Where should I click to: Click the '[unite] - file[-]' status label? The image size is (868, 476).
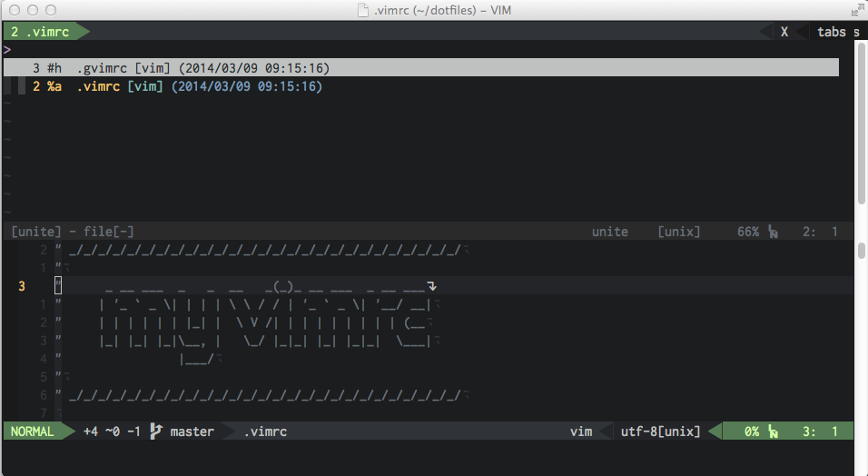tap(73, 232)
